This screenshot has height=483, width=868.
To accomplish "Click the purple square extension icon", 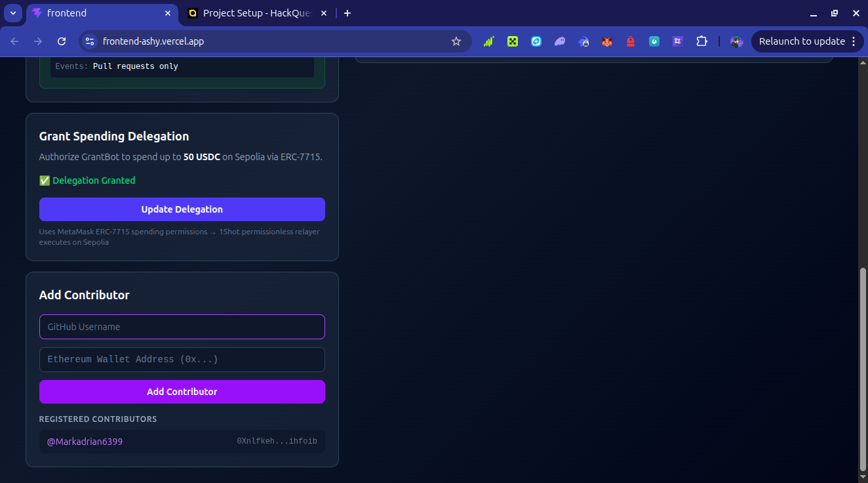I will click(678, 41).
